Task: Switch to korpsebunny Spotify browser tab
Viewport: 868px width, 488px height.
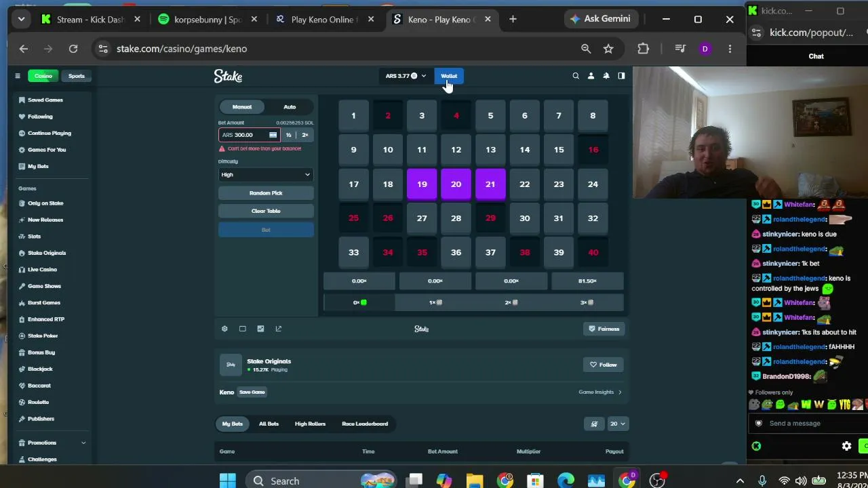Action: (206, 19)
